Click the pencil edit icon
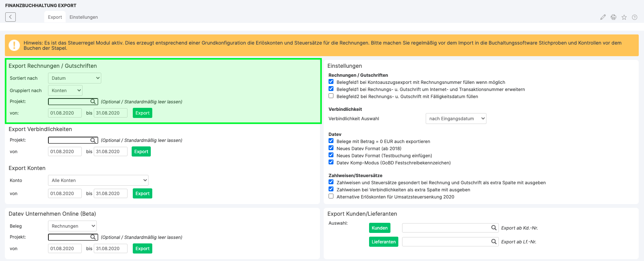 [603, 17]
